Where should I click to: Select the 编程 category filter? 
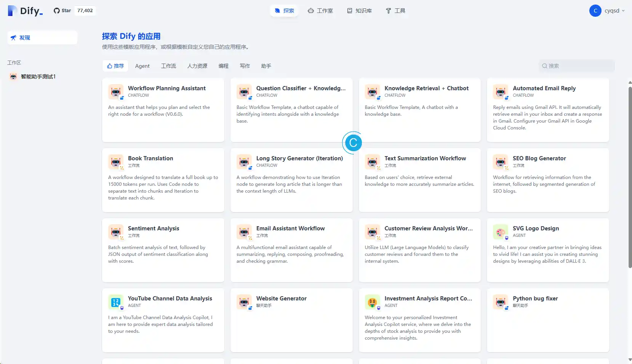coord(224,66)
